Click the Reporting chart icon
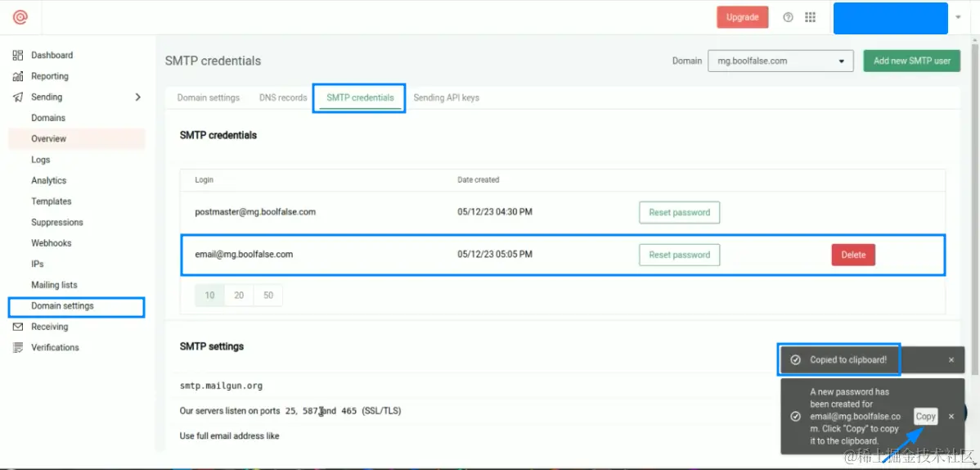This screenshot has height=470, width=980. tap(18, 76)
